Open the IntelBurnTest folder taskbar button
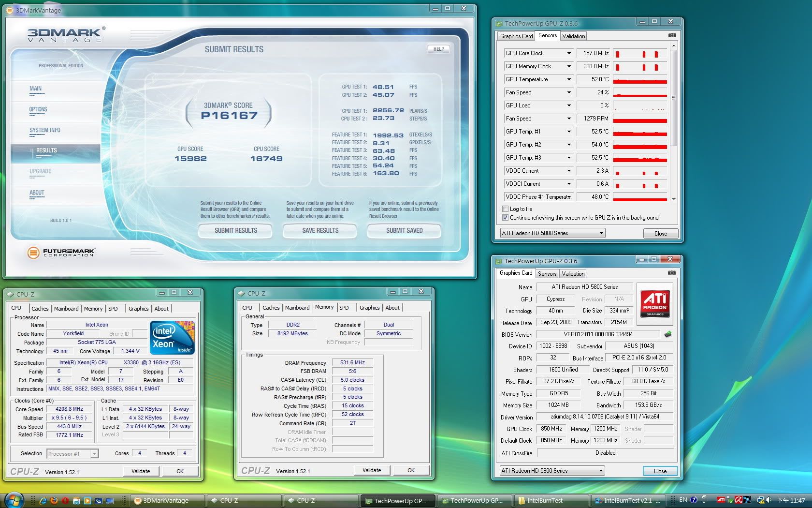 [x=551, y=501]
